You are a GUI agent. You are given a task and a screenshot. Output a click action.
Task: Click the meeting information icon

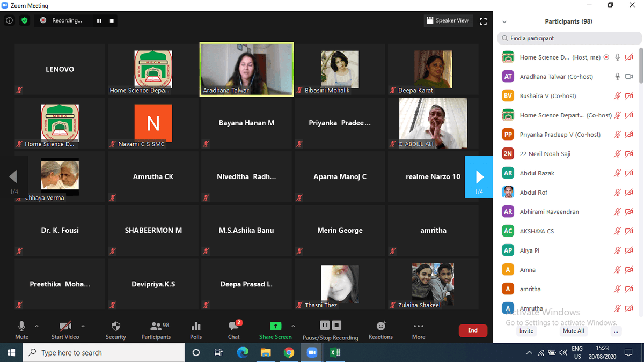10,20
